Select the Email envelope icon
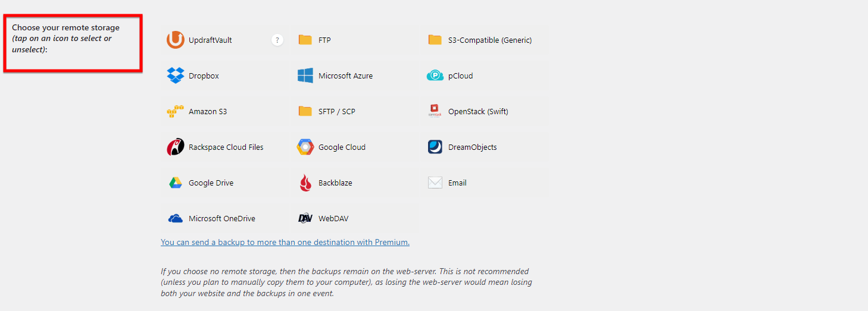 [435, 183]
